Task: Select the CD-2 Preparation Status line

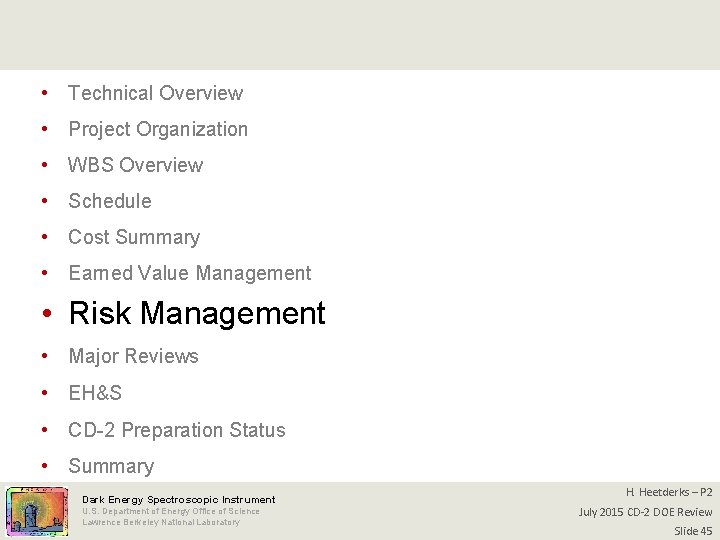Action: (x=177, y=430)
